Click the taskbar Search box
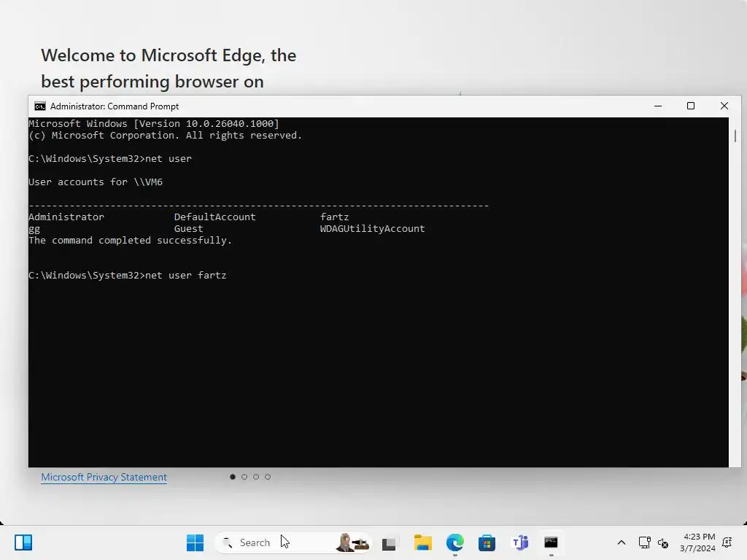 (293, 542)
